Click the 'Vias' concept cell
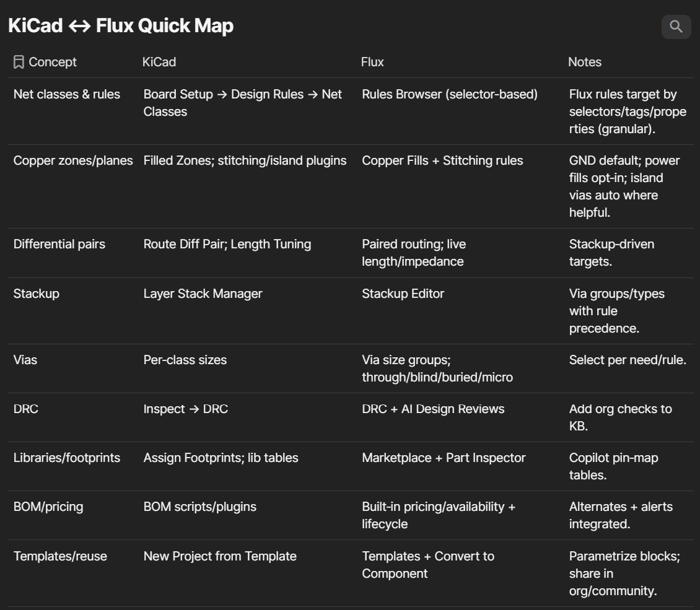Viewport: 700px width, 610px height. [25, 360]
